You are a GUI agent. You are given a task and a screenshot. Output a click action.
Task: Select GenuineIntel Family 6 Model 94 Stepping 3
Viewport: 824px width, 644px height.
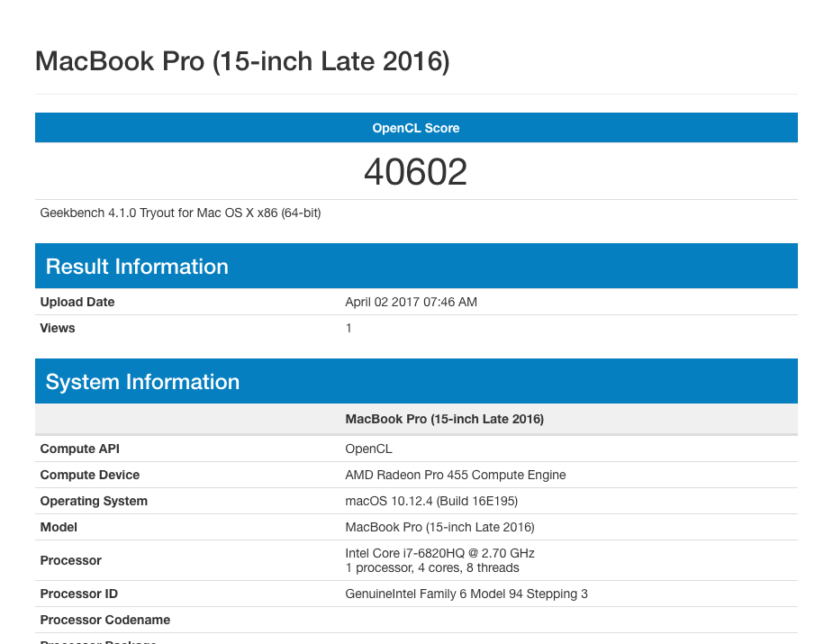point(466,594)
